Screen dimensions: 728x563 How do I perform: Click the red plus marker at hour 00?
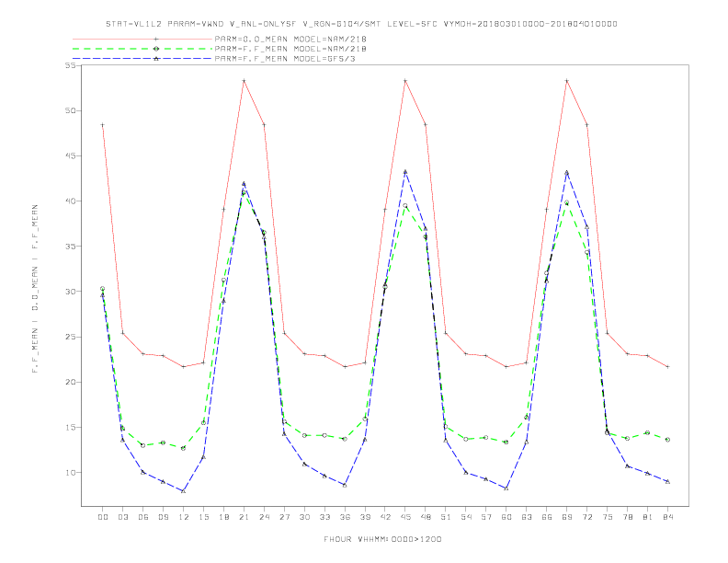[103, 125]
